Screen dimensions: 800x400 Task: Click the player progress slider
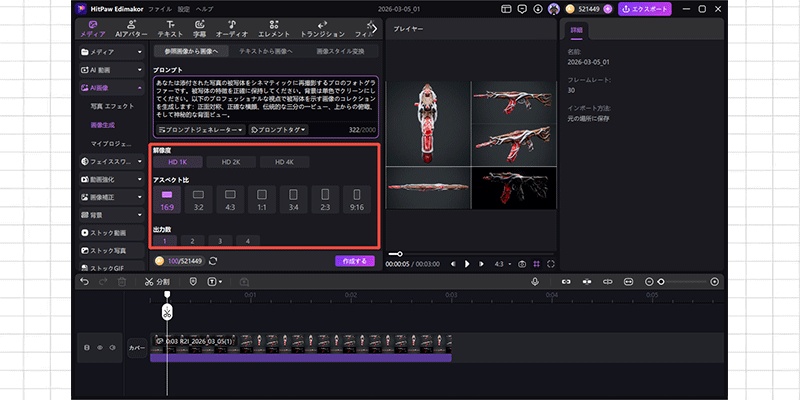pyautogui.click(x=471, y=254)
